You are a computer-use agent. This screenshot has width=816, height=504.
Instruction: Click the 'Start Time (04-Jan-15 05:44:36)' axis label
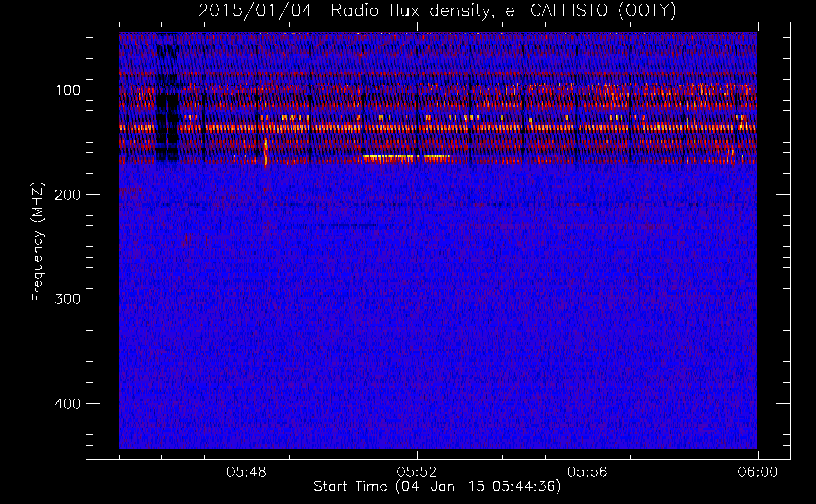pos(437,487)
